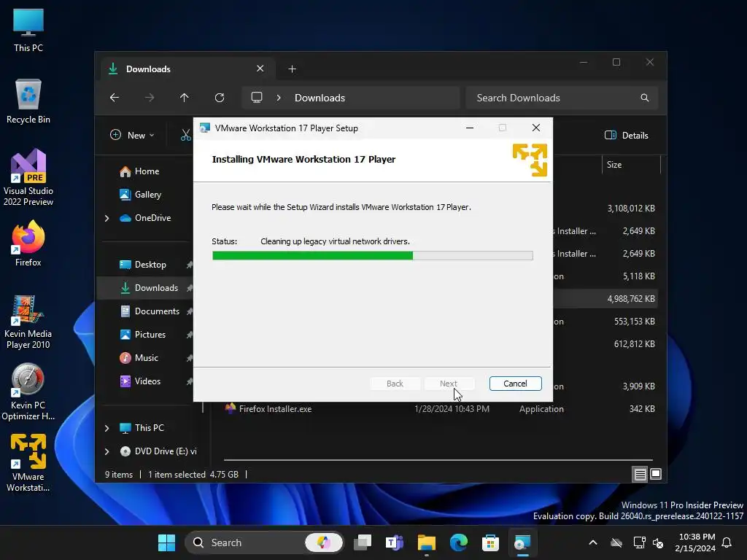Close the Downloads tab
The image size is (747, 560).
pos(260,69)
